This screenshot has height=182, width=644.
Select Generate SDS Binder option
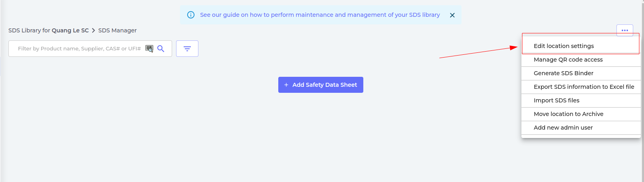563,73
